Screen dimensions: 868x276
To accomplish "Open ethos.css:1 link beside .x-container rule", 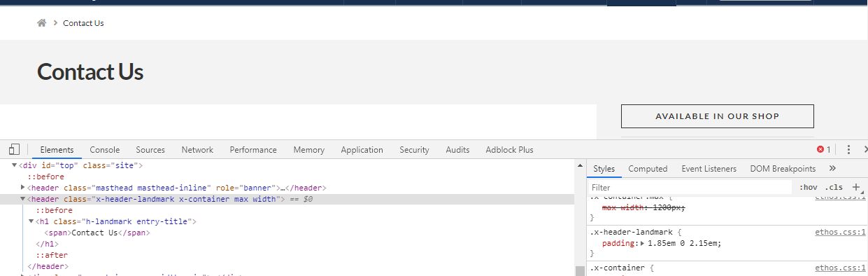I will [840, 268].
